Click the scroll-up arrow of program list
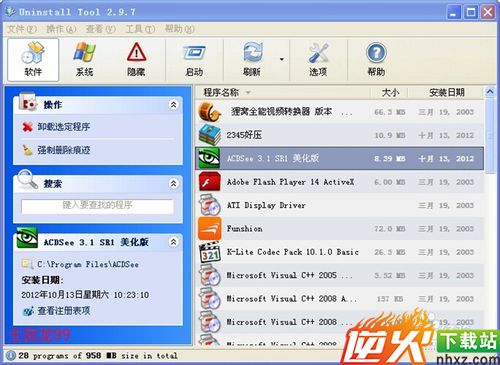Viewport: 500px width, 365px height. (x=490, y=92)
